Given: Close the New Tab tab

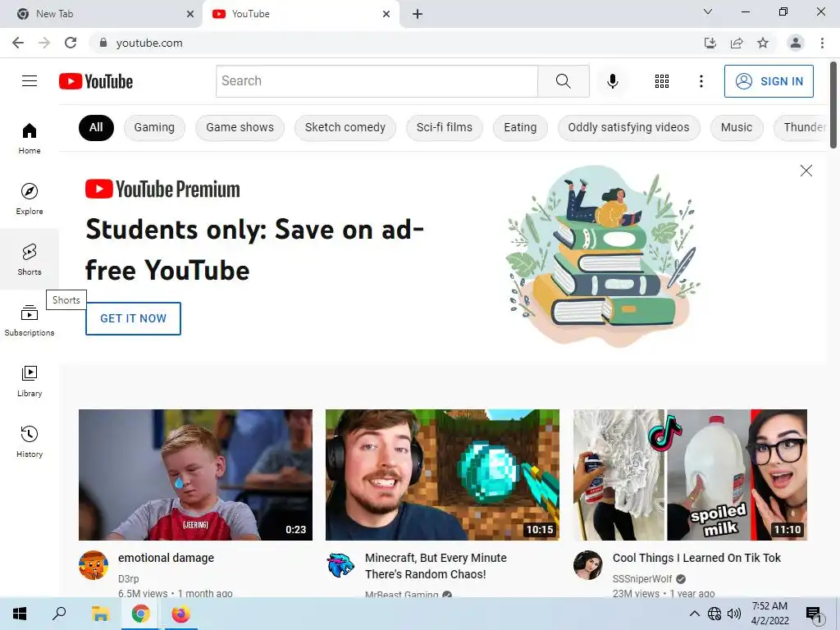Looking at the screenshot, I should pos(190,14).
